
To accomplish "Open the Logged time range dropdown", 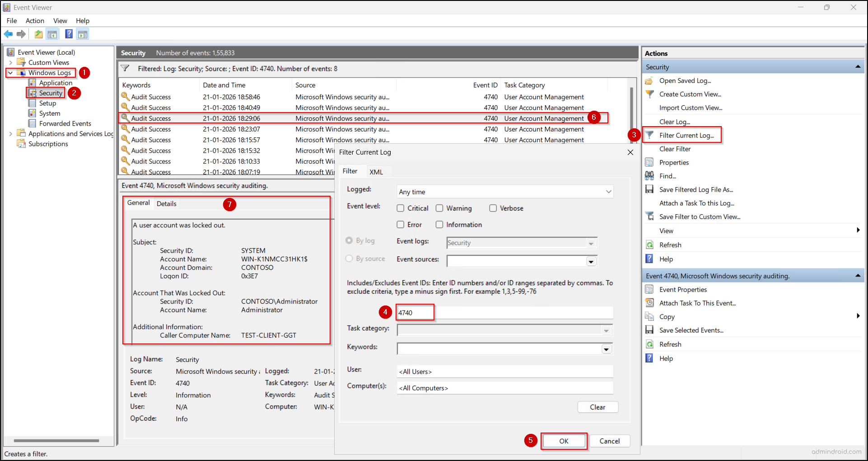I will coord(608,191).
